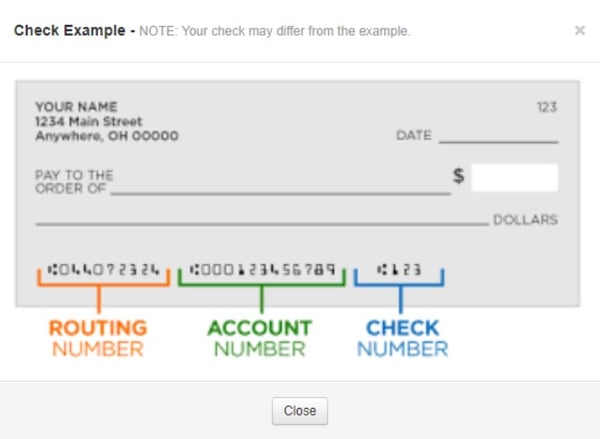This screenshot has width=600, height=439.
Task: Click the YOUR NAME text on check
Action: [76, 106]
